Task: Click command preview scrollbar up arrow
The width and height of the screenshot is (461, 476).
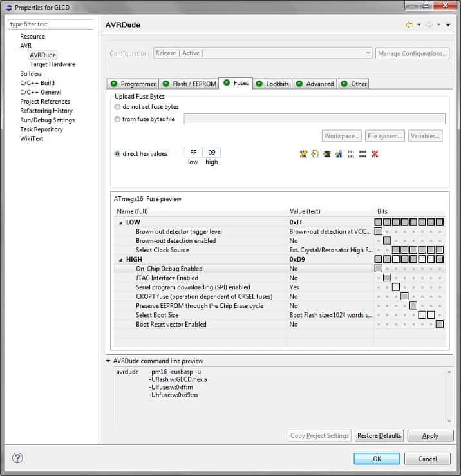Action: pyautogui.click(x=449, y=372)
